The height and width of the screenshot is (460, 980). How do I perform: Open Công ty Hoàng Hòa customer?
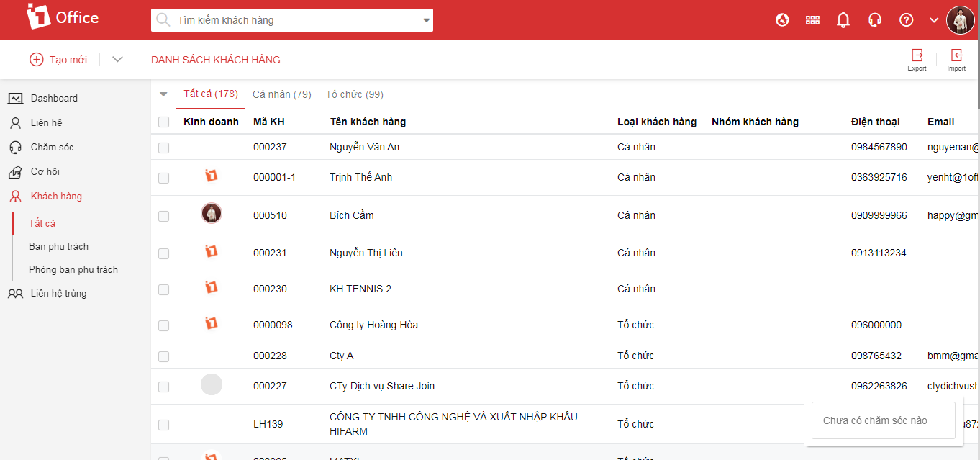click(x=373, y=325)
